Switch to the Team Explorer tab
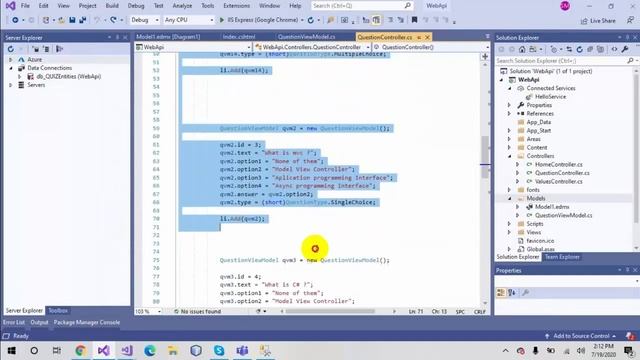 [x=562, y=257]
